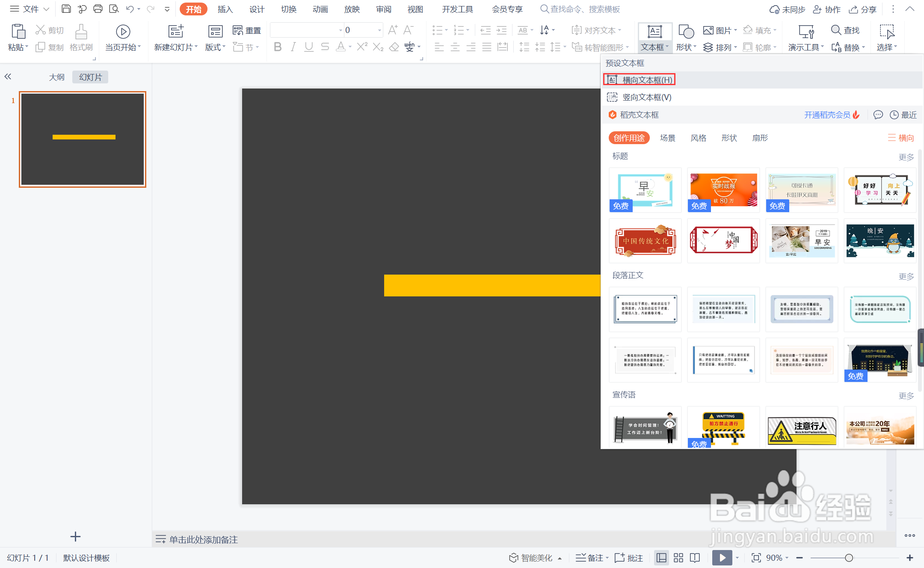Click the clear formatting eraser icon
This screenshot has width=924, height=568.
pyautogui.click(x=394, y=47)
